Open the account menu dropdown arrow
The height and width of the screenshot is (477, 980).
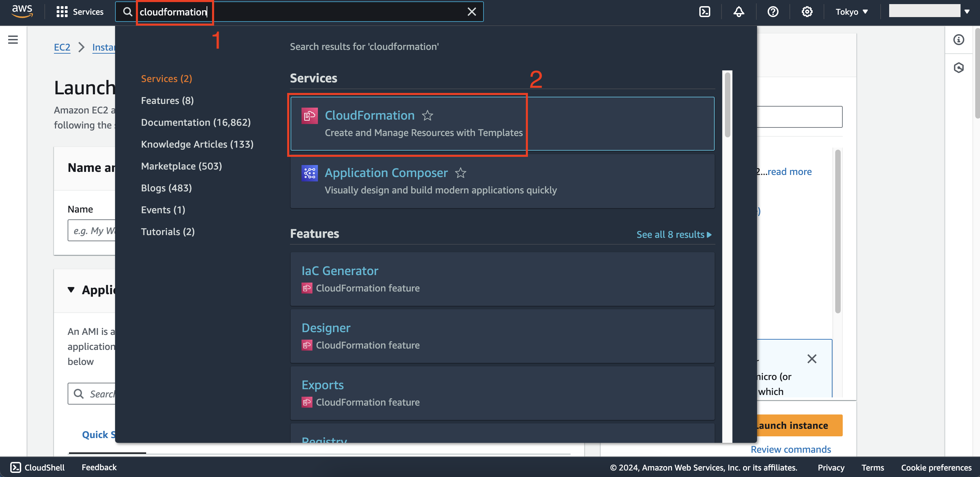[x=967, y=12]
